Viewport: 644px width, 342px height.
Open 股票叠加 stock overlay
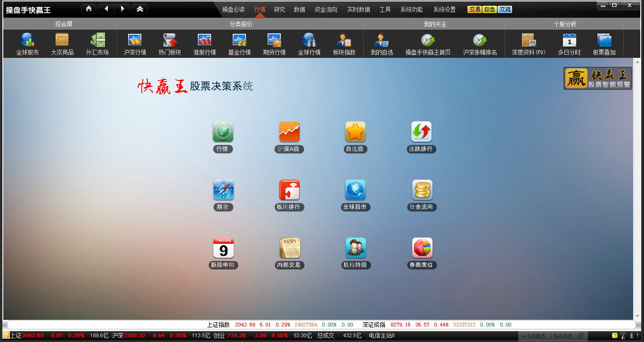[x=604, y=44]
